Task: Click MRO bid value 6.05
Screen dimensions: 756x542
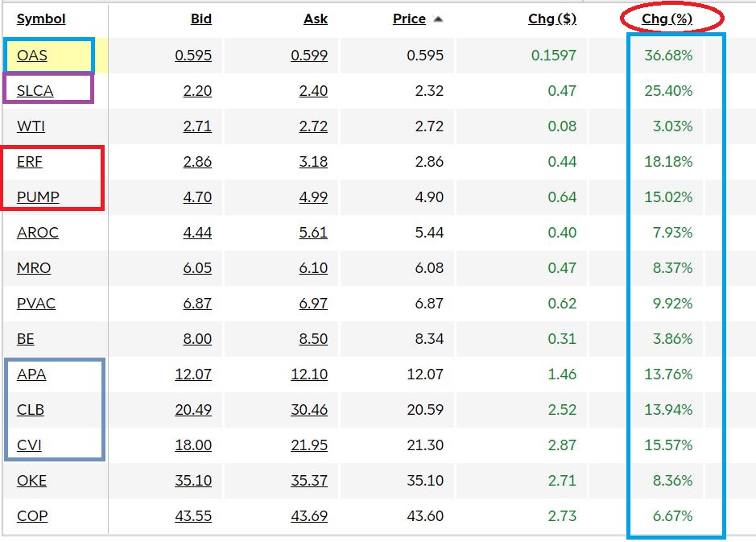Action: tap(198, 267)
